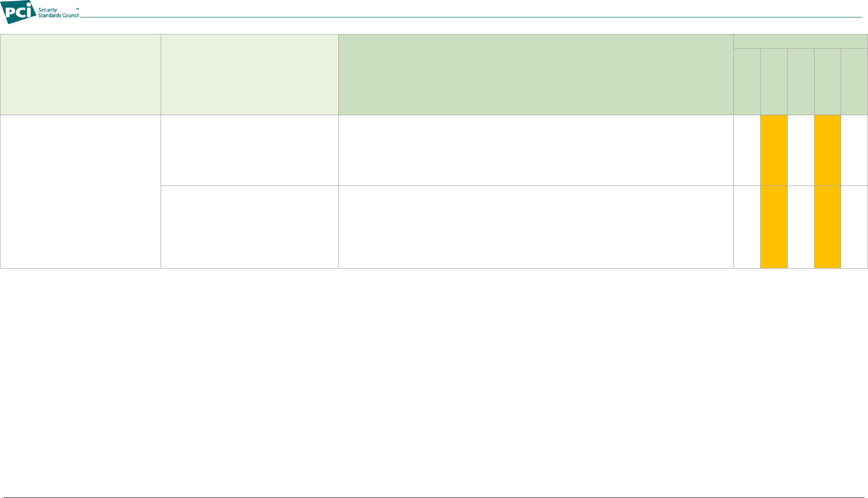This screenshot has width=868, height=498.
Task: Click the light green header cell of the second column
Action: point(249,75)
